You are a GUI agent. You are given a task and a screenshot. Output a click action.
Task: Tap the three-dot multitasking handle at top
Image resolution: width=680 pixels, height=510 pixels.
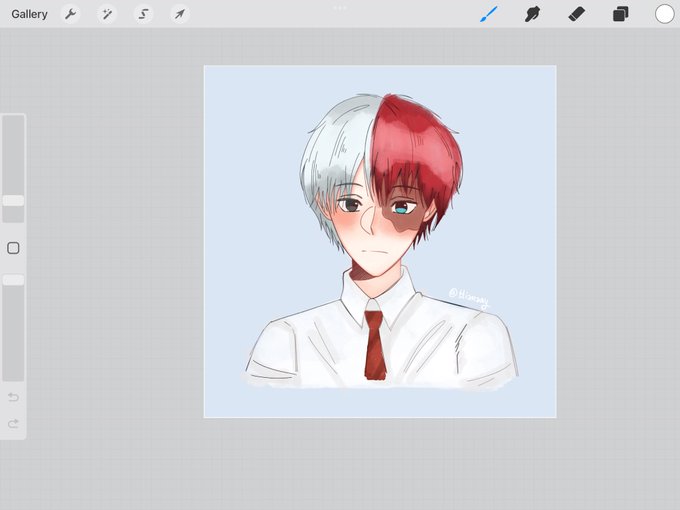click(x=340, y=8)
